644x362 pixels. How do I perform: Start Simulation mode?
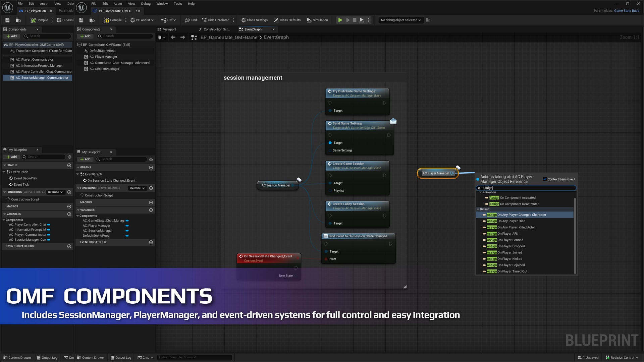tap(317, 20)
